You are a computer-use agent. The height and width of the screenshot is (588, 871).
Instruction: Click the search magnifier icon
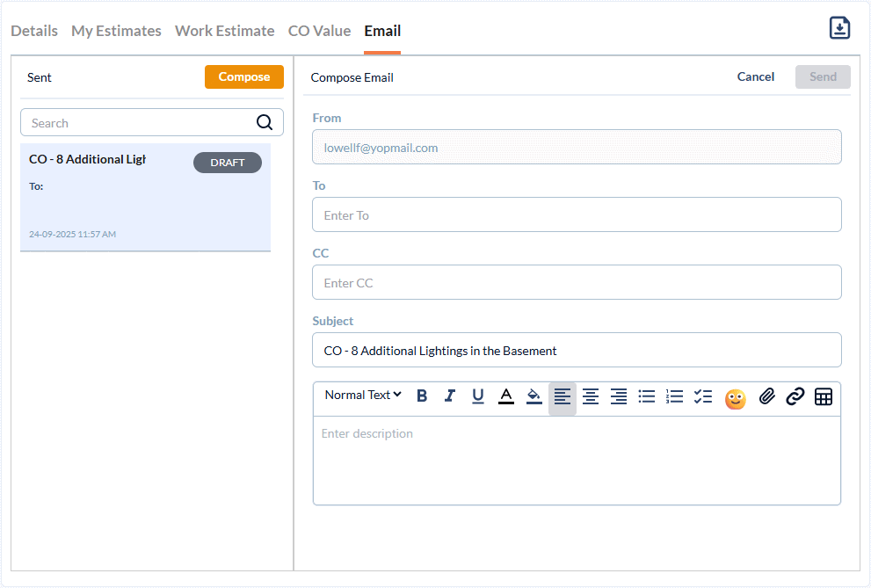(265, 122)
